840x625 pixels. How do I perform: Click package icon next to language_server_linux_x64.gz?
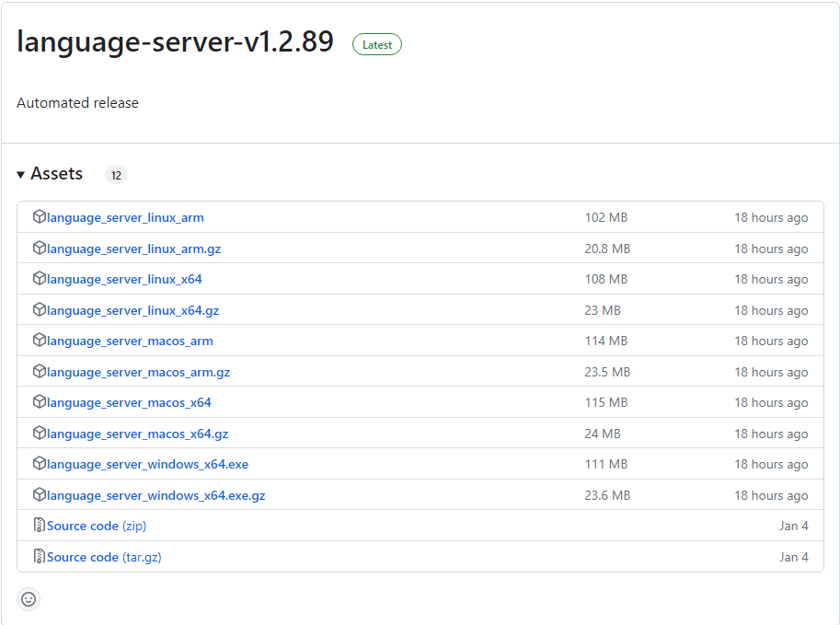[x=40, y=310]
